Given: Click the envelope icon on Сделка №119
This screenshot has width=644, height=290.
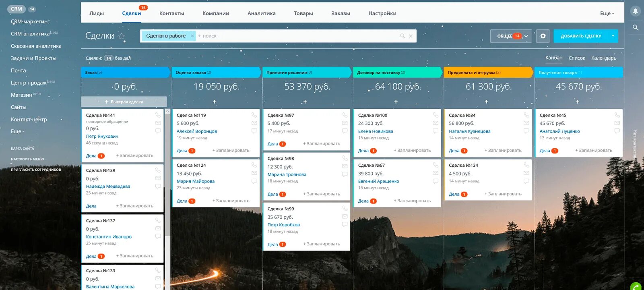Looking at the screenshot, I should 254,123.
